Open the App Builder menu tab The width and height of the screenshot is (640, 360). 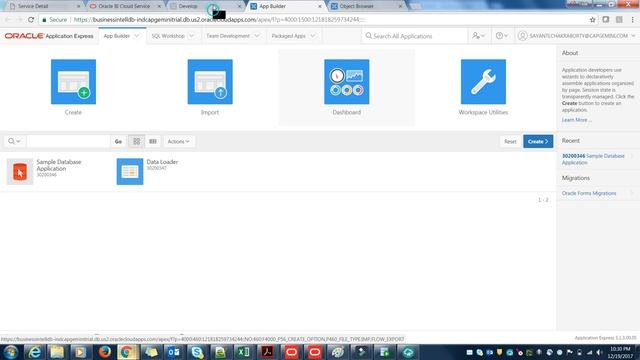[117, 36]
